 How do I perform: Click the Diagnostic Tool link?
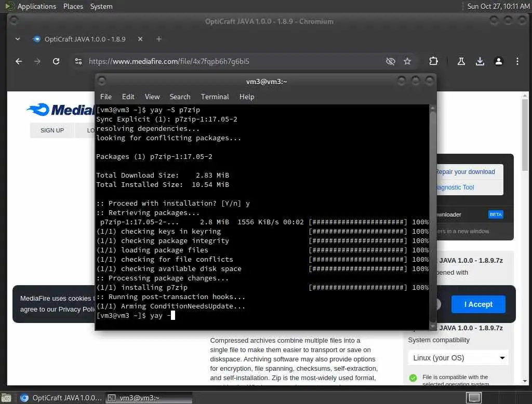click(x=455, y=187)
